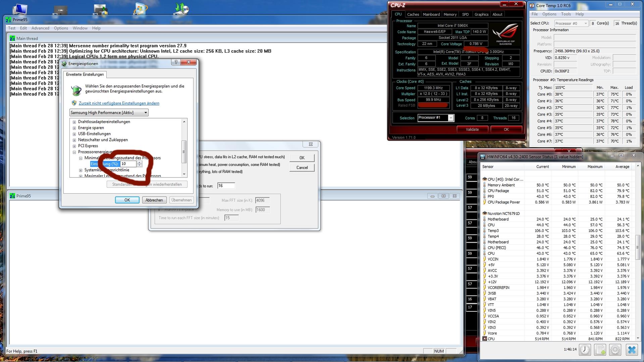Click the lightning icon beside CPU Package Power

pos(485,202)
